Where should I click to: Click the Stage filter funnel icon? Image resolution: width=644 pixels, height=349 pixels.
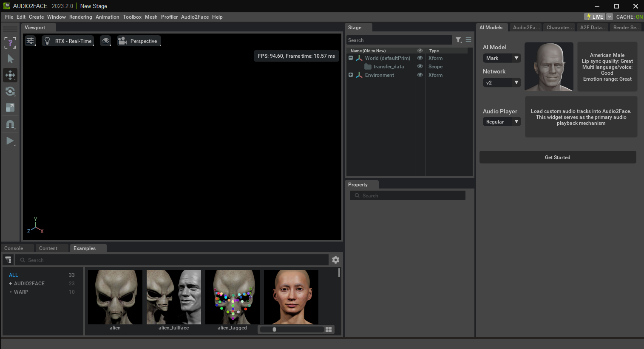coord(458,40)
